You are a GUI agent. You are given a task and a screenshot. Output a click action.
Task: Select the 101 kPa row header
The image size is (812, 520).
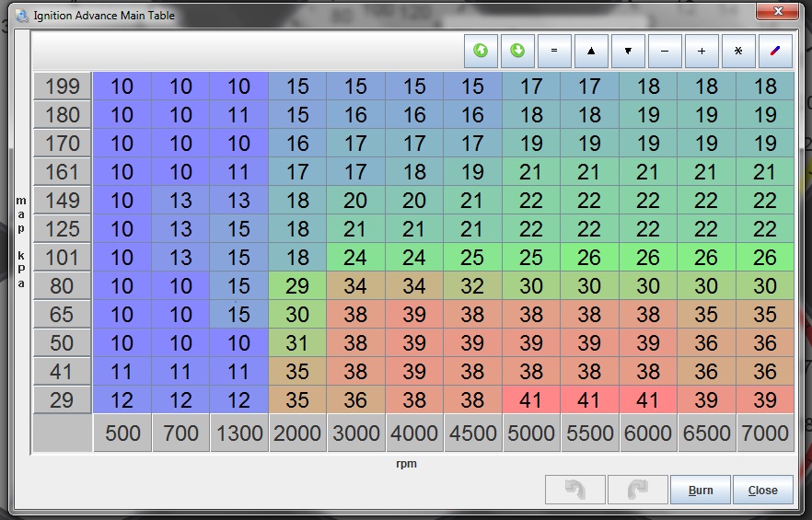point(63,257)
